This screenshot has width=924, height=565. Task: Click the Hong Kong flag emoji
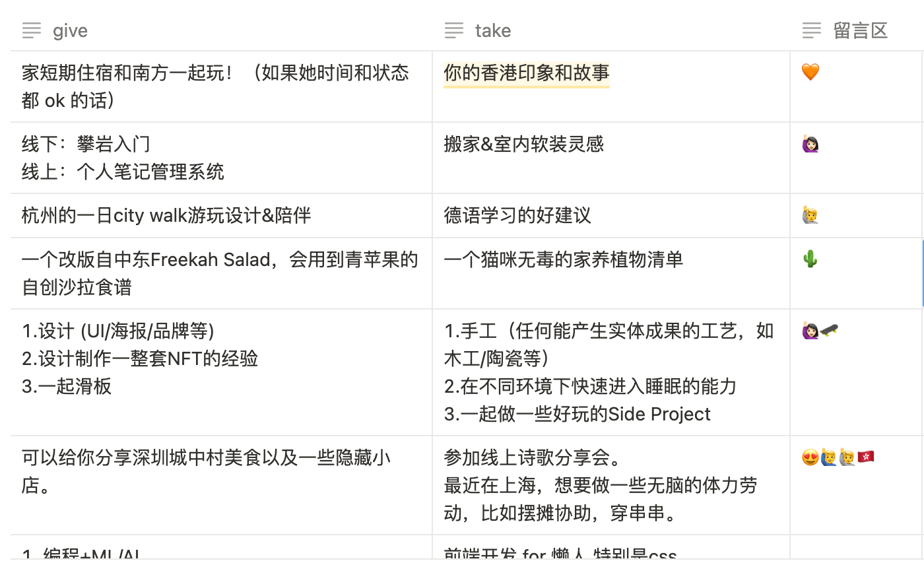(866, 457)
